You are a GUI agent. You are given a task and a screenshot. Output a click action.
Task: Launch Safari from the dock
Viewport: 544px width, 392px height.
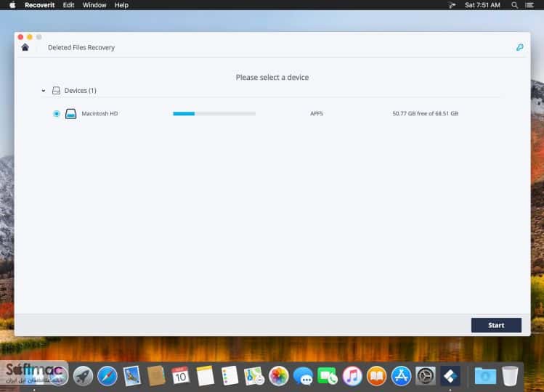tap(107, 376)
